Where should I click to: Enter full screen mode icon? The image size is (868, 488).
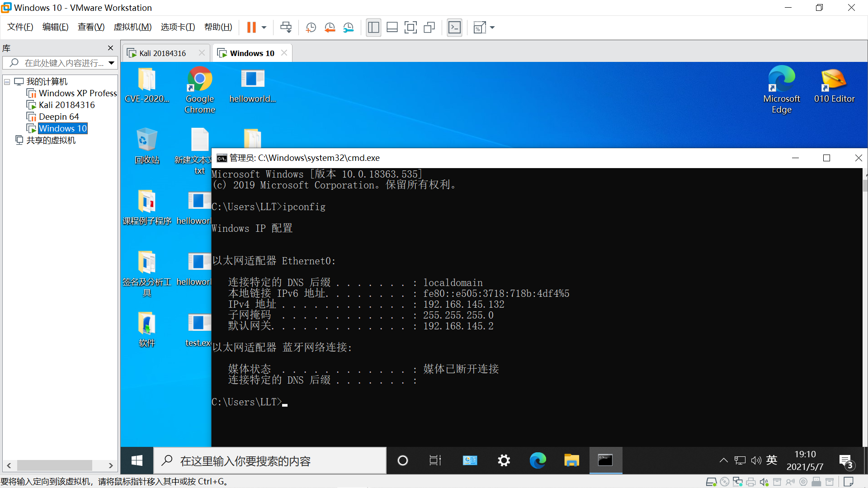(x=410, y=28)
